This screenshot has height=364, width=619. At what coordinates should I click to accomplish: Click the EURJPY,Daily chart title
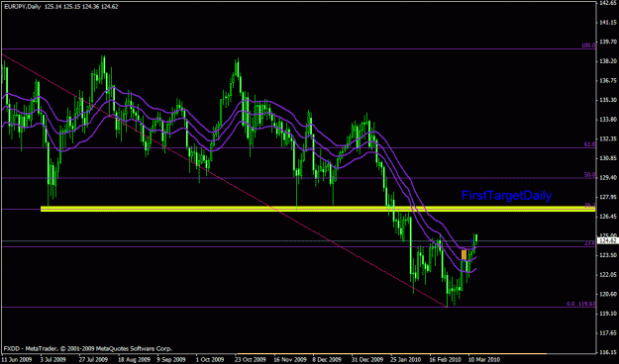click(x=22, y=6)
